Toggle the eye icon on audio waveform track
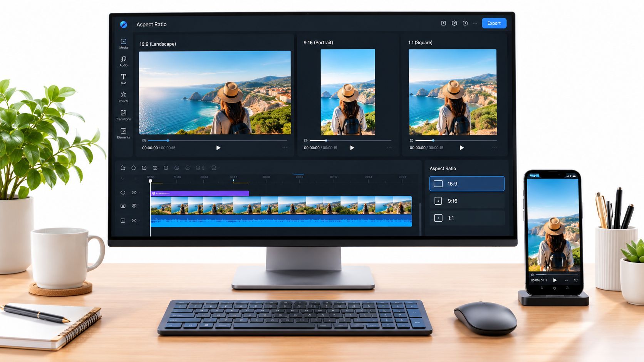 click(134, 220)
